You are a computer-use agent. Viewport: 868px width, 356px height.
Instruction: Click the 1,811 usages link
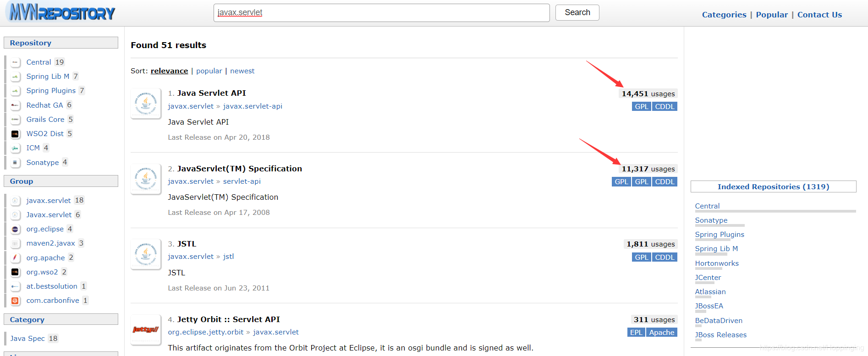click(x=650, y=244)
